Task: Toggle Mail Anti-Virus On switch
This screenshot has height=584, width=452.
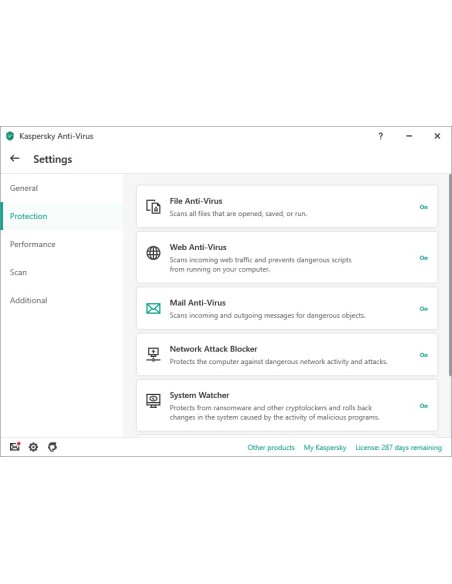Action: click(x=424, y=309)
